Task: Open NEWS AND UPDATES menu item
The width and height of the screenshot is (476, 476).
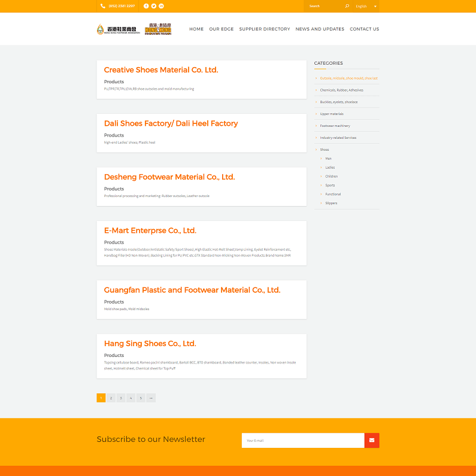Action: (320, 29)
